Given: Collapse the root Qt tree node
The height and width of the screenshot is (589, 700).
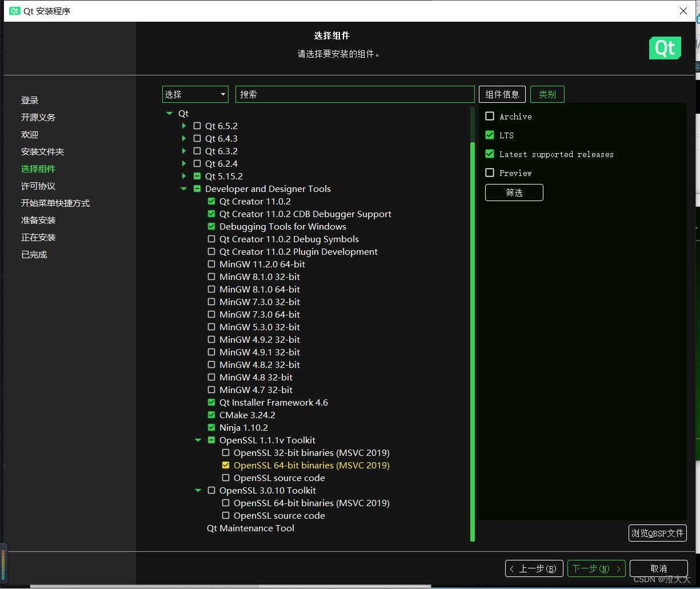Looking at the screenshot, I should [169, 114].
